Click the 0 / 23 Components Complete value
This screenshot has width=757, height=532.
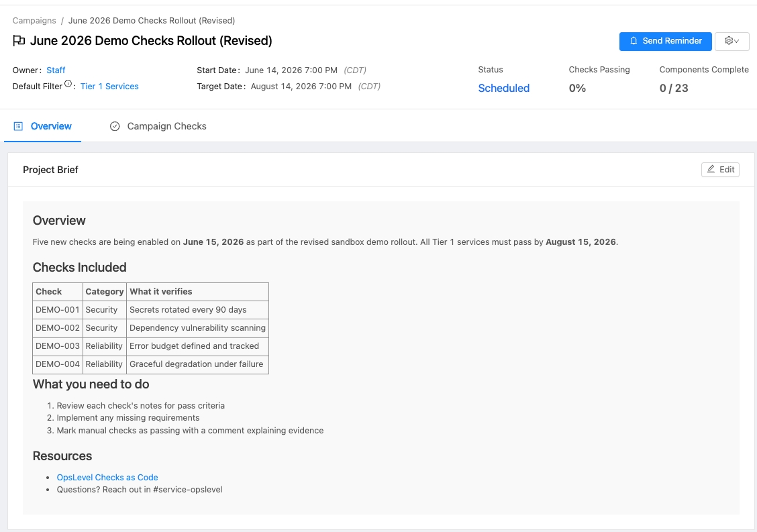pyautogui.click(x=674, y=89)
